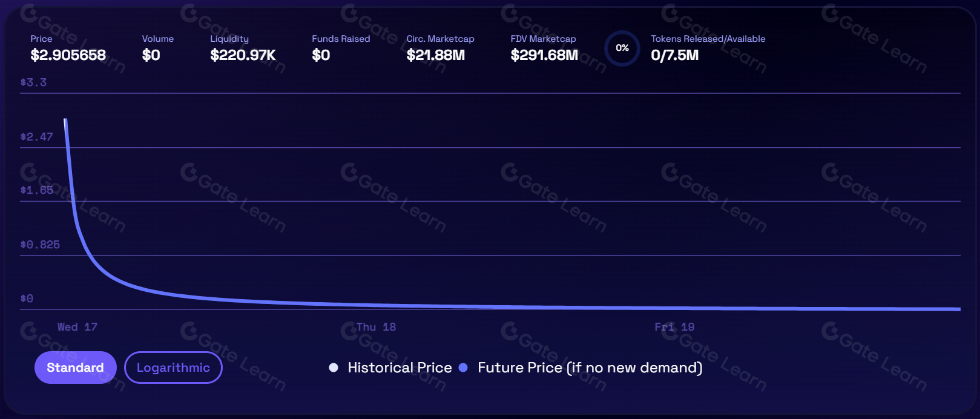Click the Funds Raised $0 value
The image size is (980, 419).
point(321,55)
